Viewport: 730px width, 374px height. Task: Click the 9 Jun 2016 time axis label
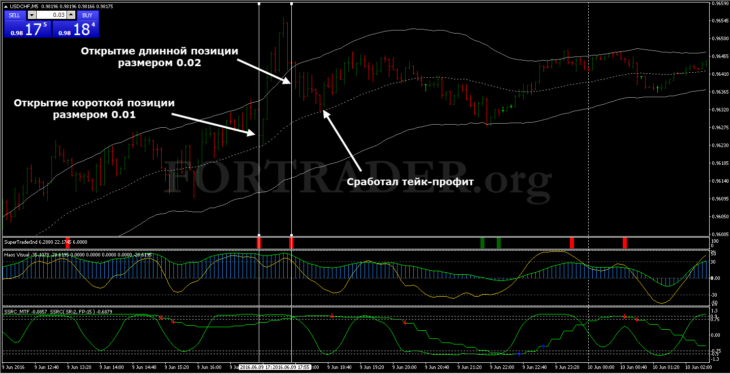tap(13, 367)
